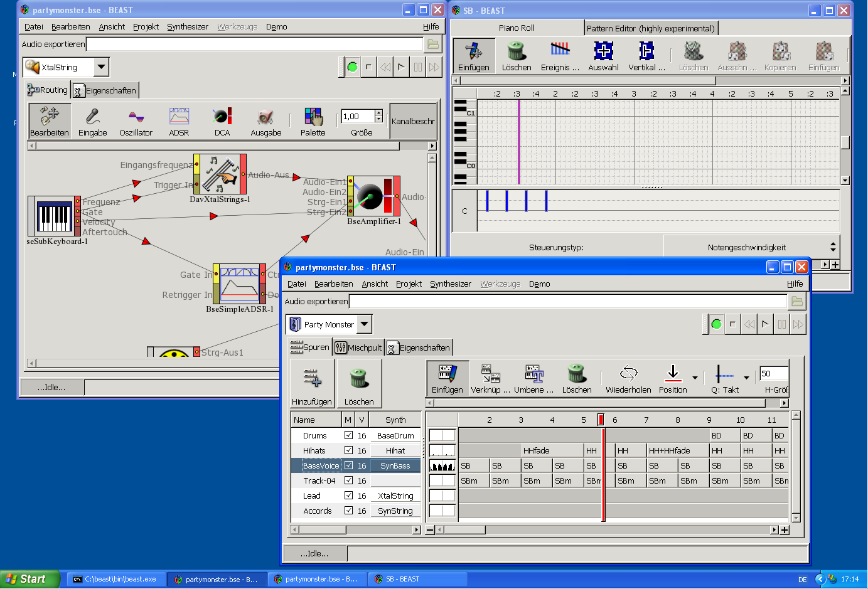868x589 pixels.
Task: Uncheck the Accords track mute checkbox
Action: (x=348, y=511)
